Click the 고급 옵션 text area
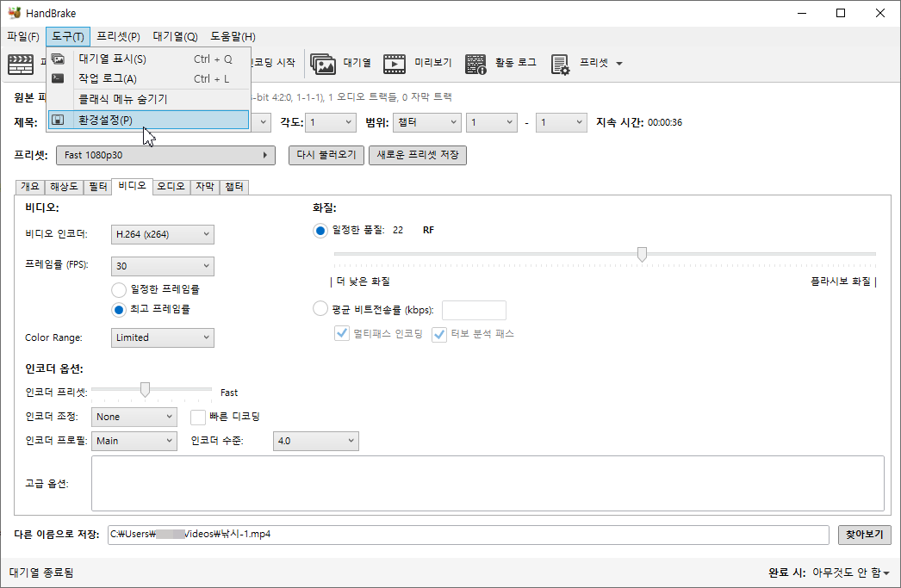This screenshot has width=901, height=588. pyautogui.click(x=488, y=484)
